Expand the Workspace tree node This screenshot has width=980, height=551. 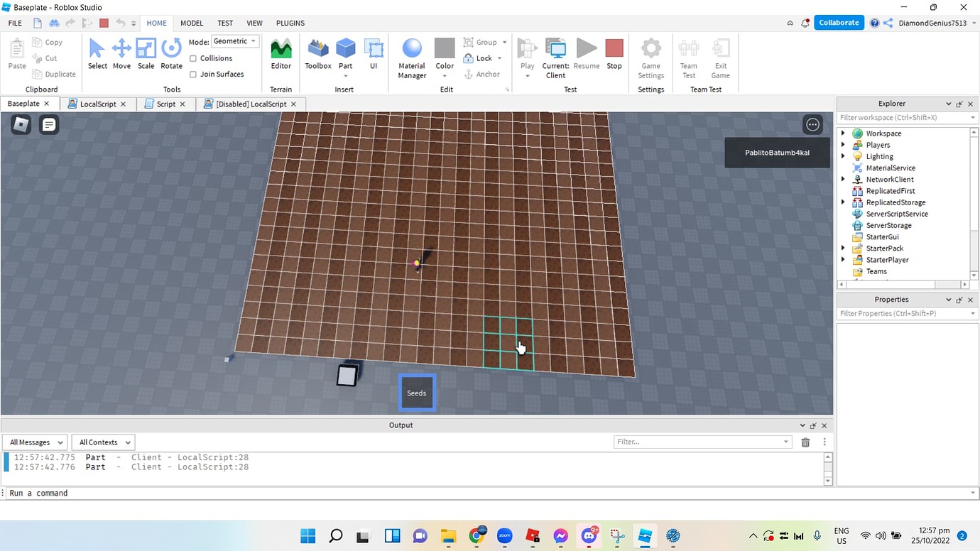tap(843, 133)
